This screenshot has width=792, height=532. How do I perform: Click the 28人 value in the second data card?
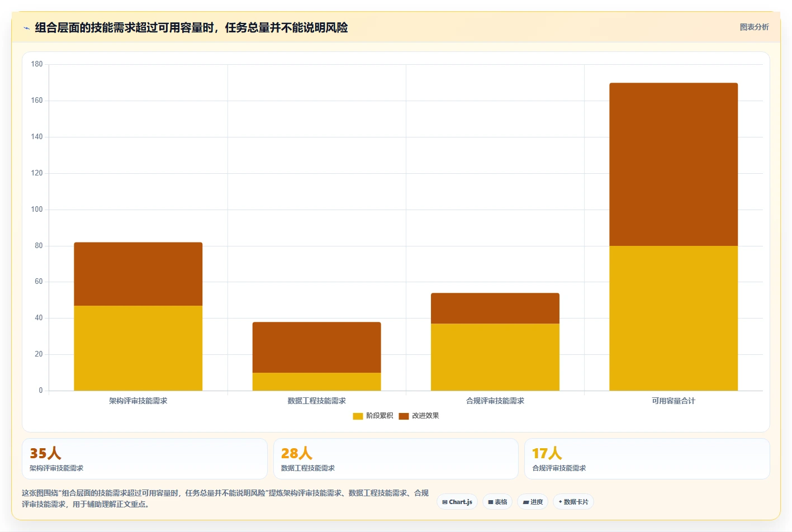point(297,453)
